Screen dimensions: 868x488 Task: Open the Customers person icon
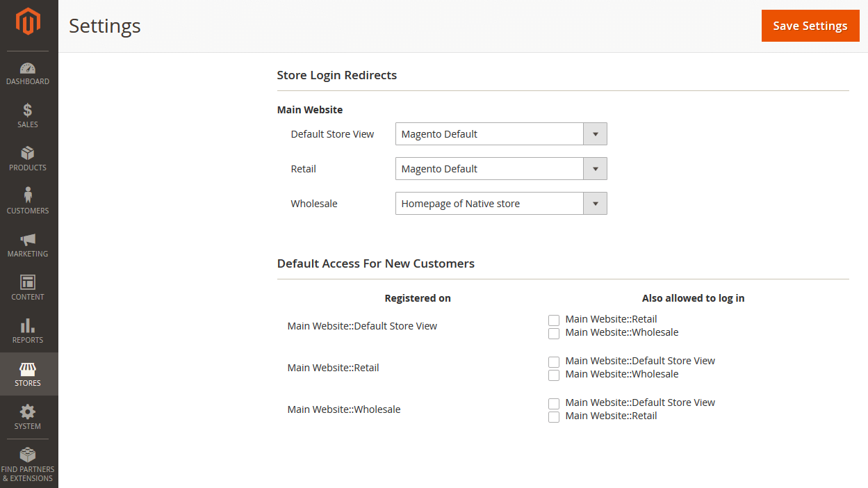point(28,196)
